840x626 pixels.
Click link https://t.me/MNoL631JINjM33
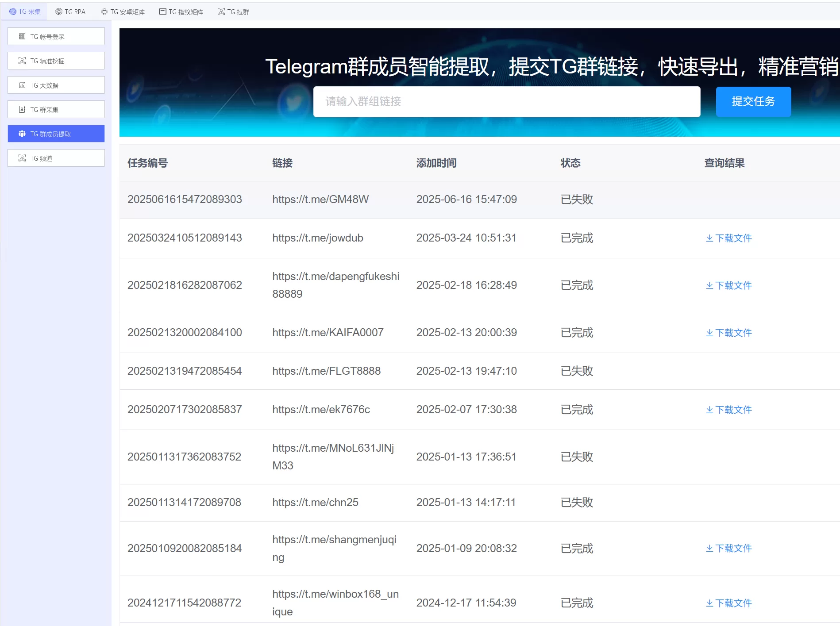(333, 457)
